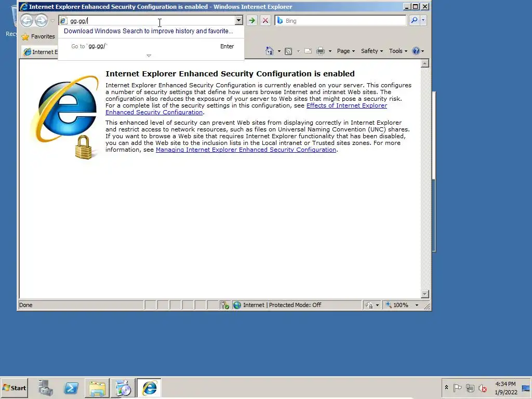This screenshot has height=399, width=532.
Task: Expand the Print dropdown arrow
Action: click(330, 51)
